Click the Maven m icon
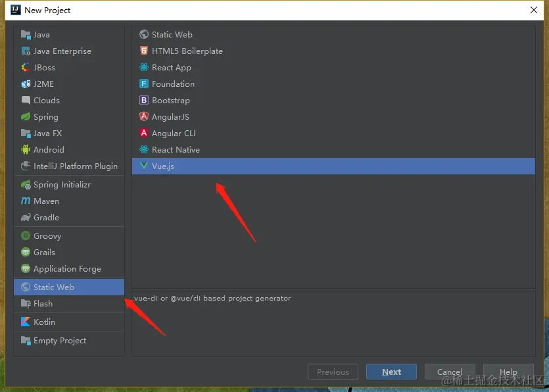 point(26,201)
